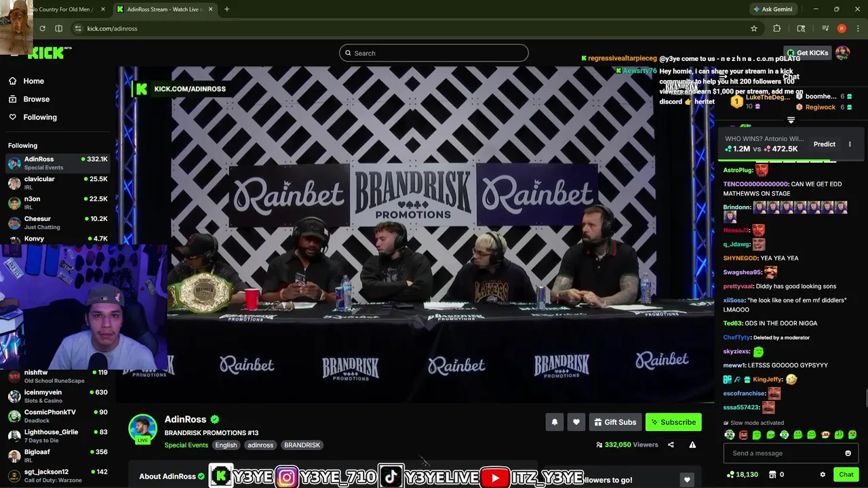
Task: Report the stream with the warning icon
Action: click(x=692, y=445)
